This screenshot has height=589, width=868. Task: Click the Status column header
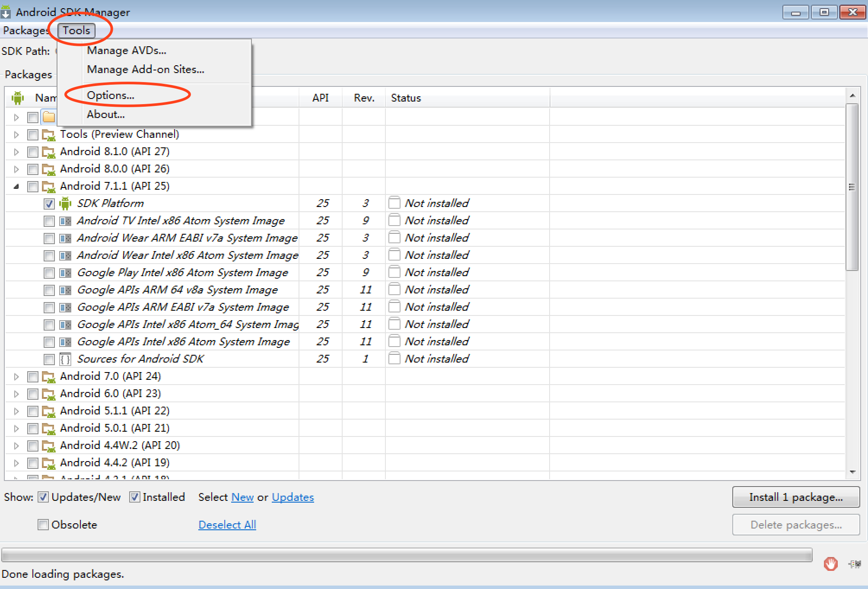tap(467, 98)
